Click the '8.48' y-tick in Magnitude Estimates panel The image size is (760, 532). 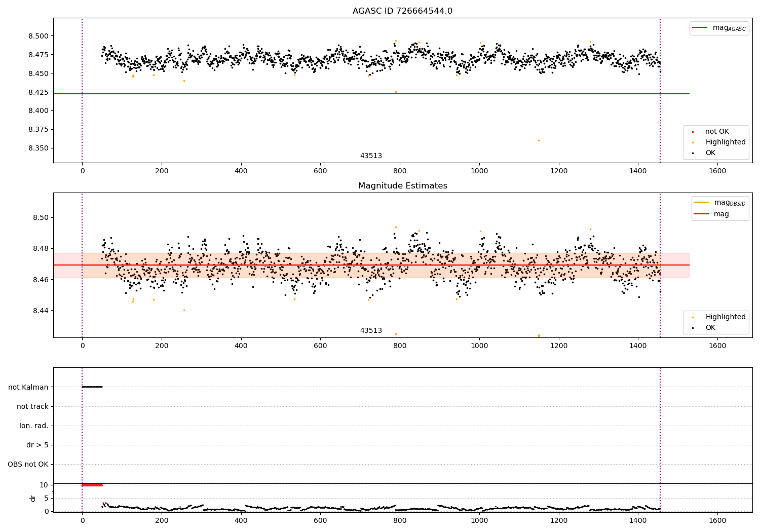(x=41, y=249)
